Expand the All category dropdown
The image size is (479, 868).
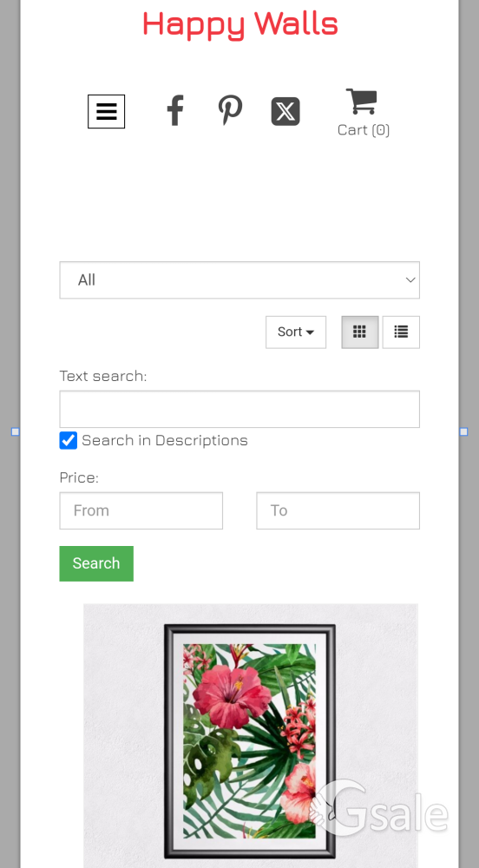point(239,280)
